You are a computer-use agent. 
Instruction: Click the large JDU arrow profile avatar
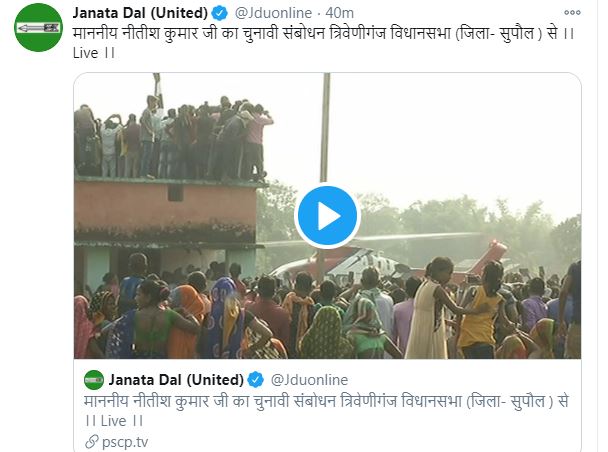pyautogui.click(x=38, y=28)
